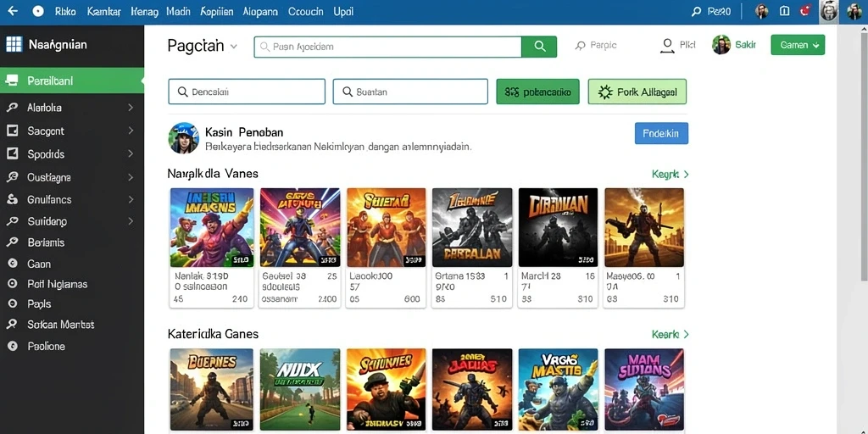Open the Buernes category thumbnail
Screen dimensions: 868x434
coord(211,390)
